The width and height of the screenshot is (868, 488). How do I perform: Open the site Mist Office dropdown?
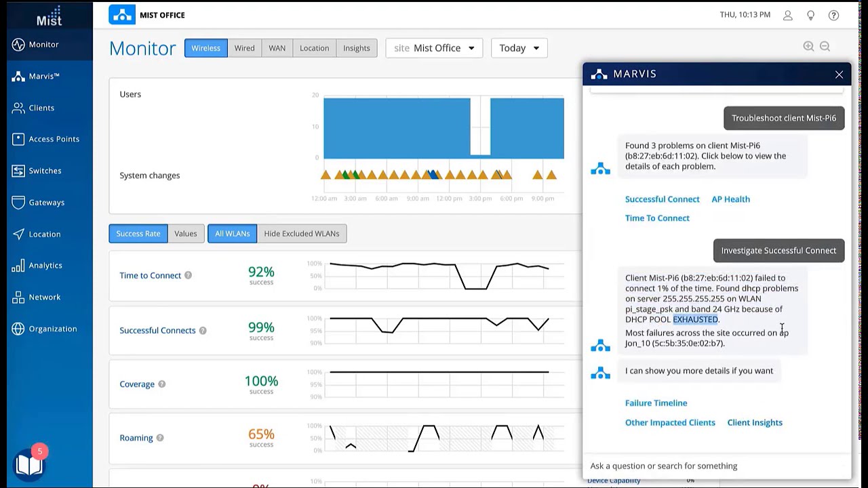pos(434,48)
